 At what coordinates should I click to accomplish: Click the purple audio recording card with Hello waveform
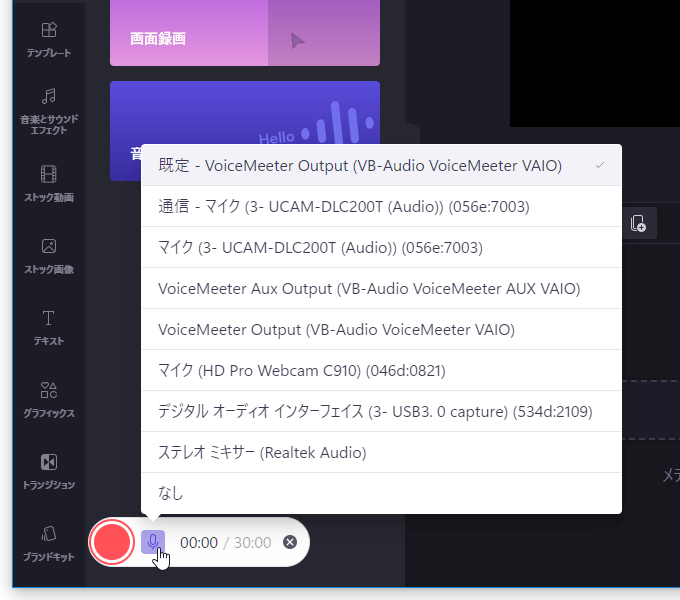click(x=245, y=113)
